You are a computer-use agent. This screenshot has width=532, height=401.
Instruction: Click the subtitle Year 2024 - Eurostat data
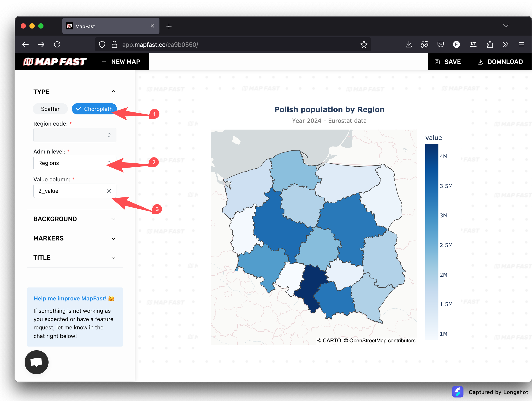click(x=329, y=121)
